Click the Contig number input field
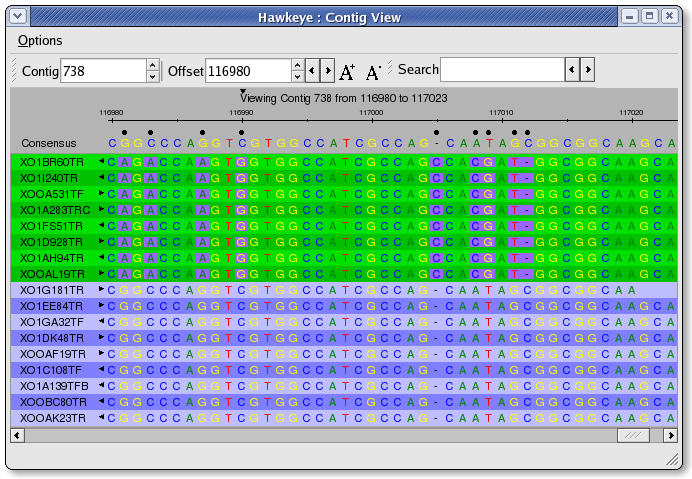This screenshot has height=479, width=692. pos(103,71)
